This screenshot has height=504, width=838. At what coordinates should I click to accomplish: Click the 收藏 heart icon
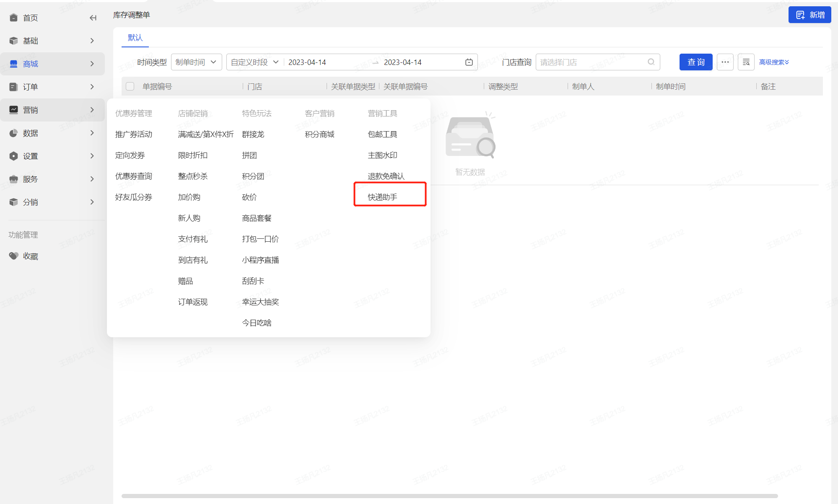(13, 256)
